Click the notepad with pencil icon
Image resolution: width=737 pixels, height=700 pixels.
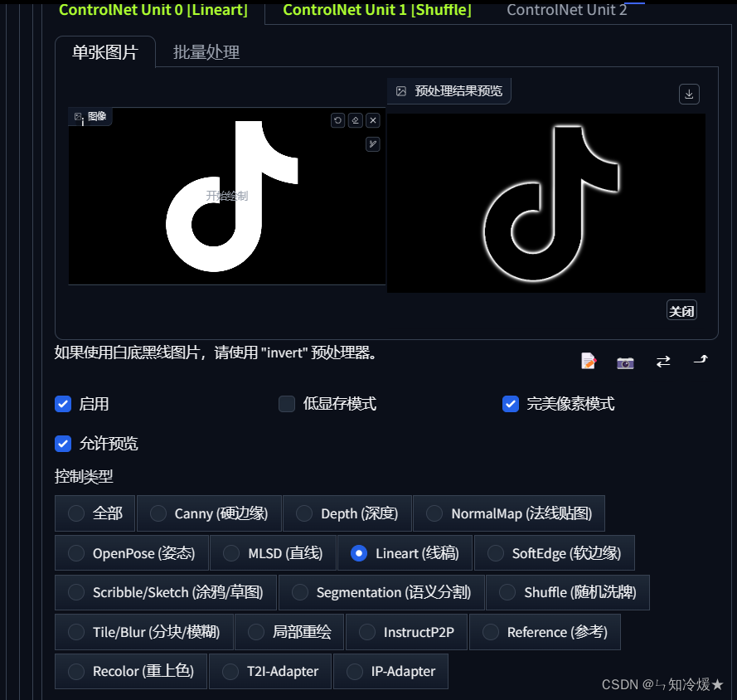coord(589,361)
